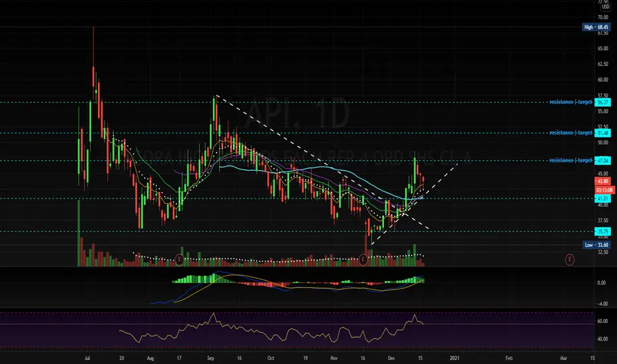Click the Jul label on the time axis
This screenshot has width=617, height=364.
click(x=87, y=358)
